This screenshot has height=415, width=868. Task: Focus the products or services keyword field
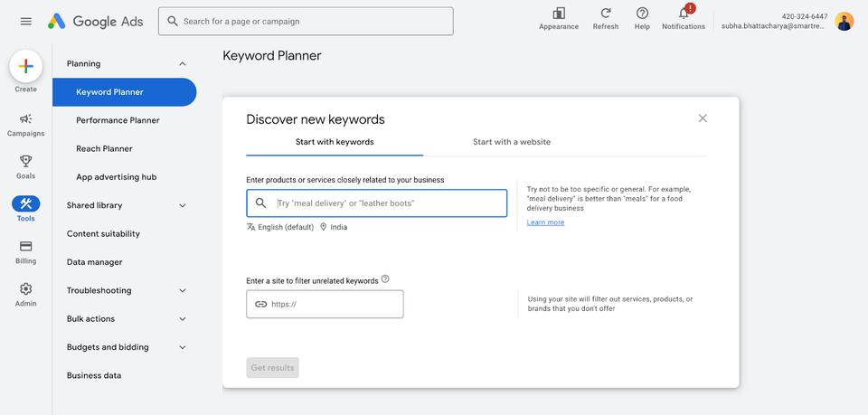click(376, 203)
